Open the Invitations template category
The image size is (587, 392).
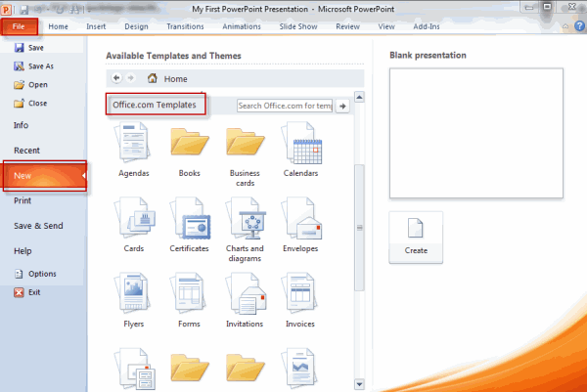click(245, 301)
